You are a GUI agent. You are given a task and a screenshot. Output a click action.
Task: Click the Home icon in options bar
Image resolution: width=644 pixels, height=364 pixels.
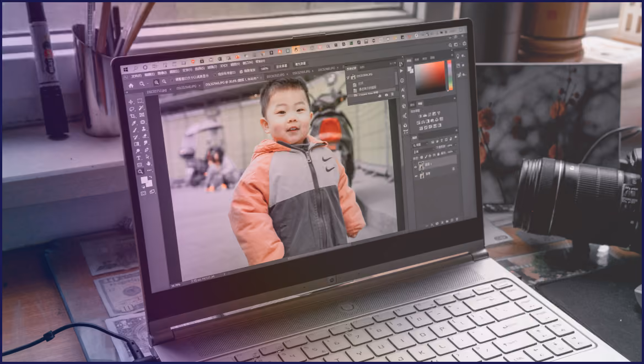[131, 85]
